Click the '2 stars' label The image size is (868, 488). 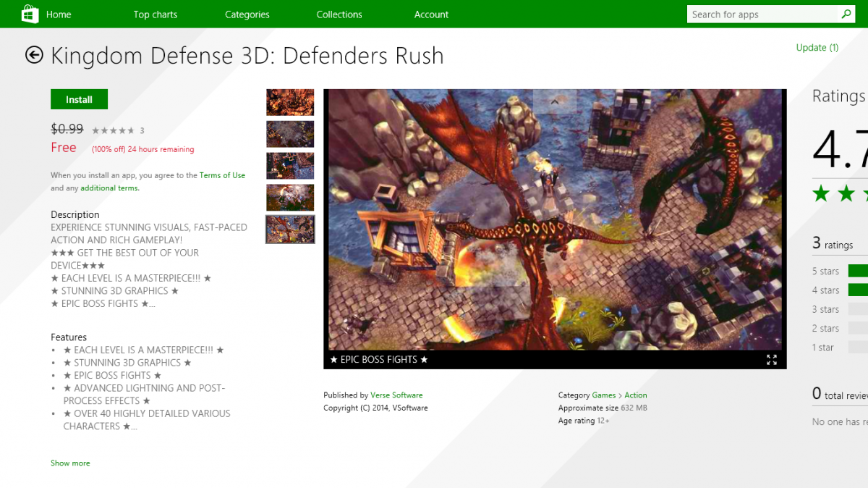[825, 329]
